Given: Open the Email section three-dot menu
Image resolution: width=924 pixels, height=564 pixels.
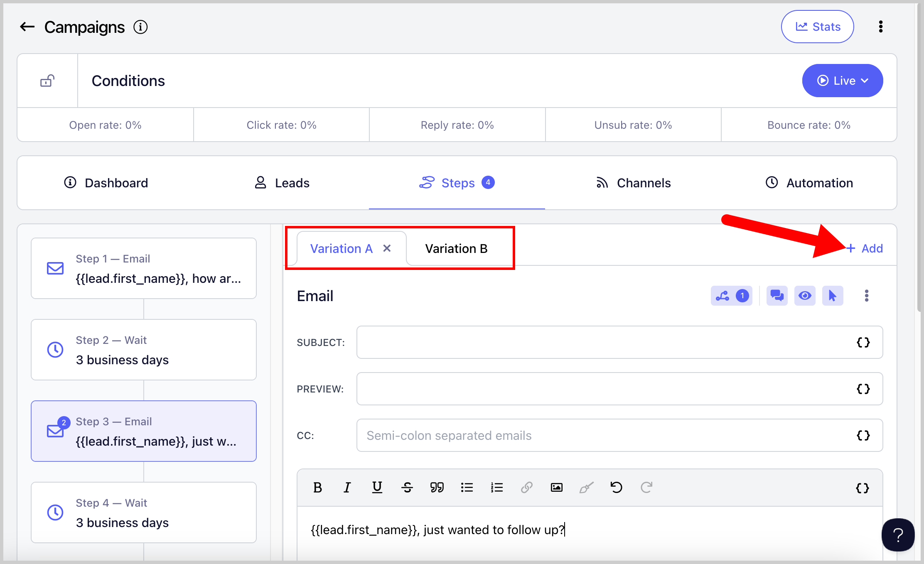Looking at the screenshot, I should point(866,296).
